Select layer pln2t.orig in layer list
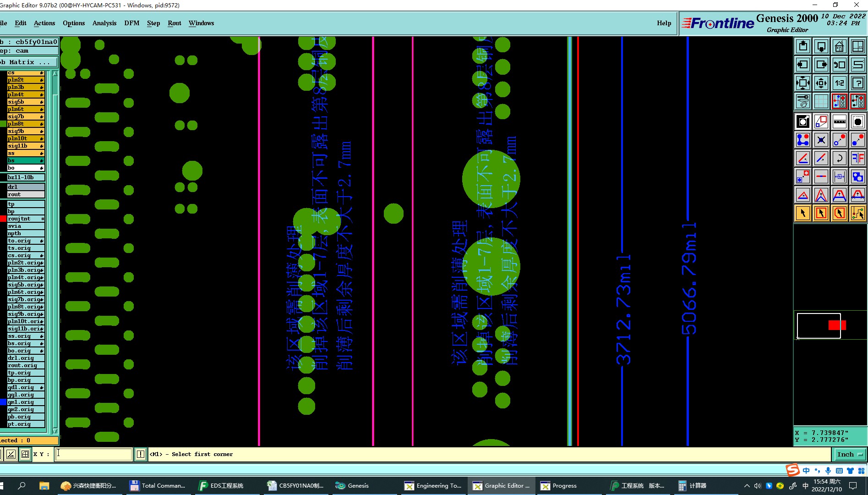This screenshot has width=868, height=495. tap(26, 263)
